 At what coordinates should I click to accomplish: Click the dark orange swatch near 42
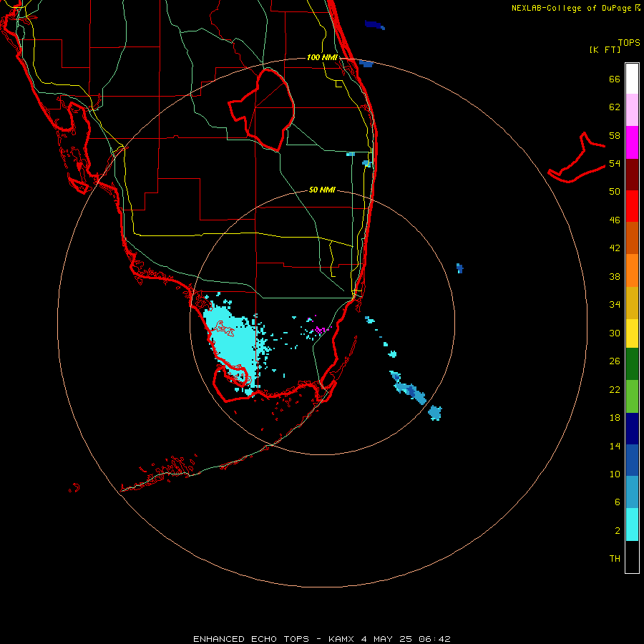632,238
